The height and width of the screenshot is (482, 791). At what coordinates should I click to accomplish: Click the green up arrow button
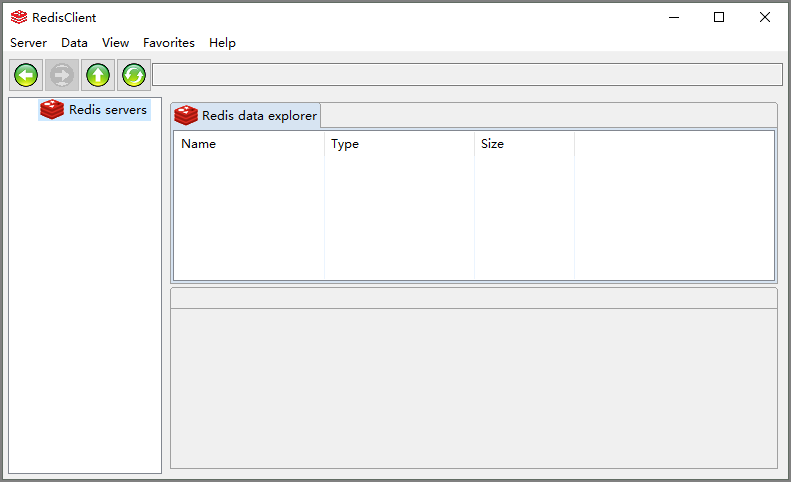point(98,75)
